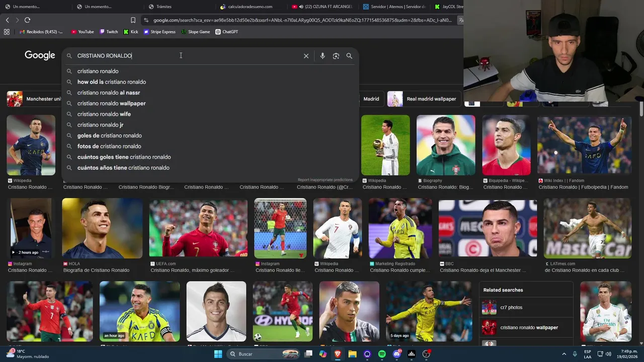Open the site settings icon beside URL
This screenshot has width=644, height=362.
pos(146,20)
